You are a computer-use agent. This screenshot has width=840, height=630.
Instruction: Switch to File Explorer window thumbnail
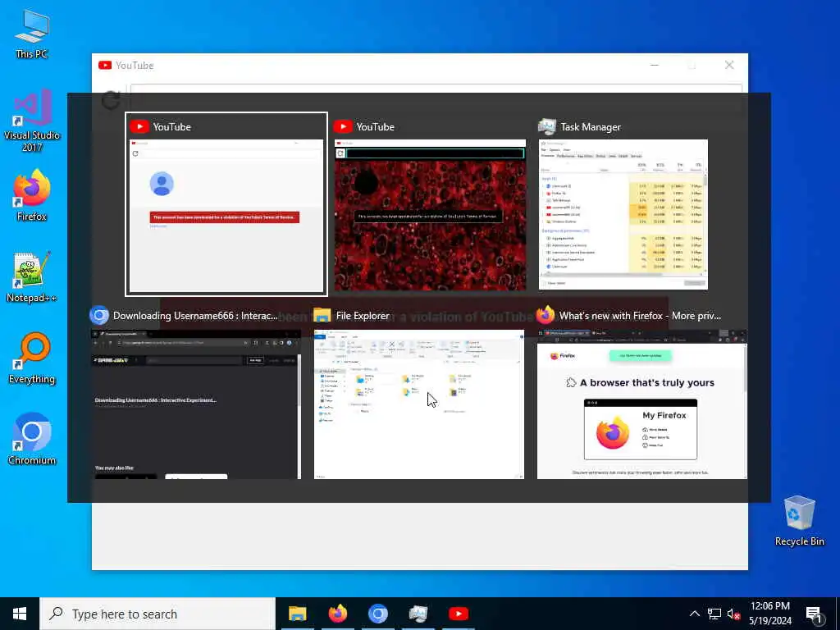(x=419, y=404)
